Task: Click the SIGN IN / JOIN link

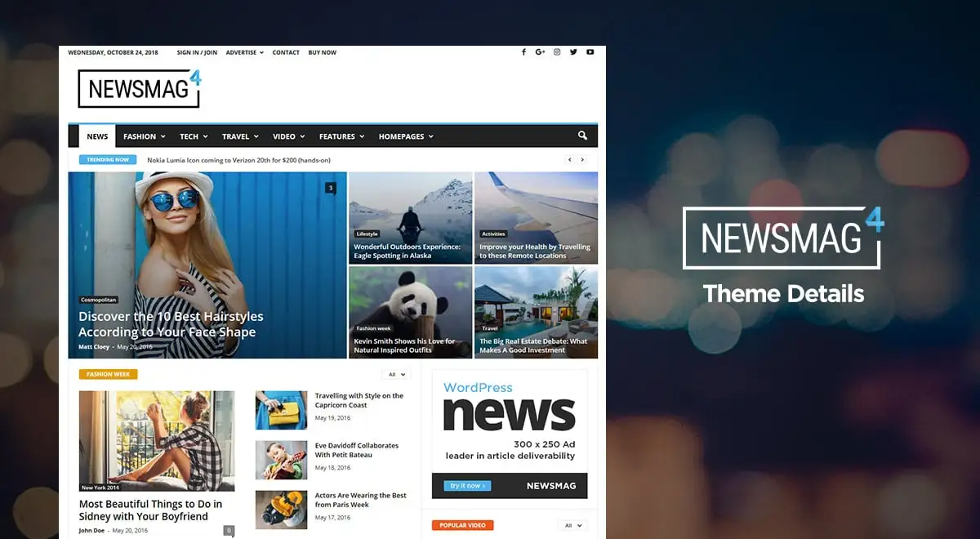Action: (x=197, y=52)
